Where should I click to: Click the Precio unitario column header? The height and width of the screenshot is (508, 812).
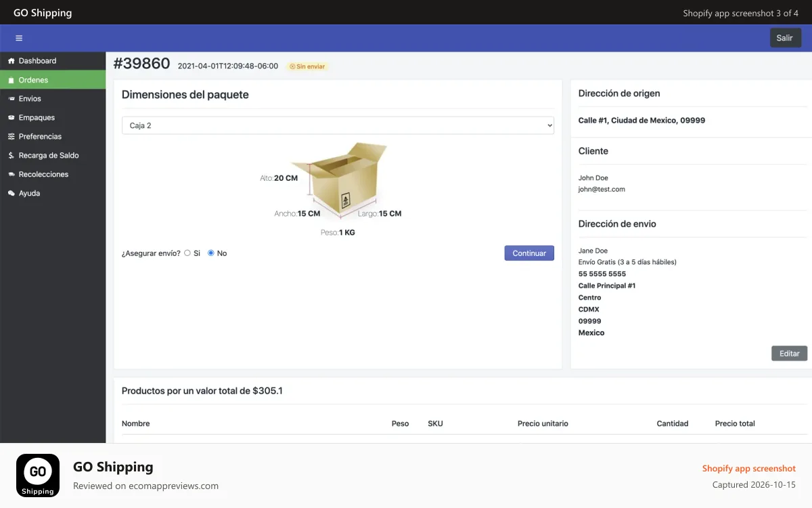point(543,424)
